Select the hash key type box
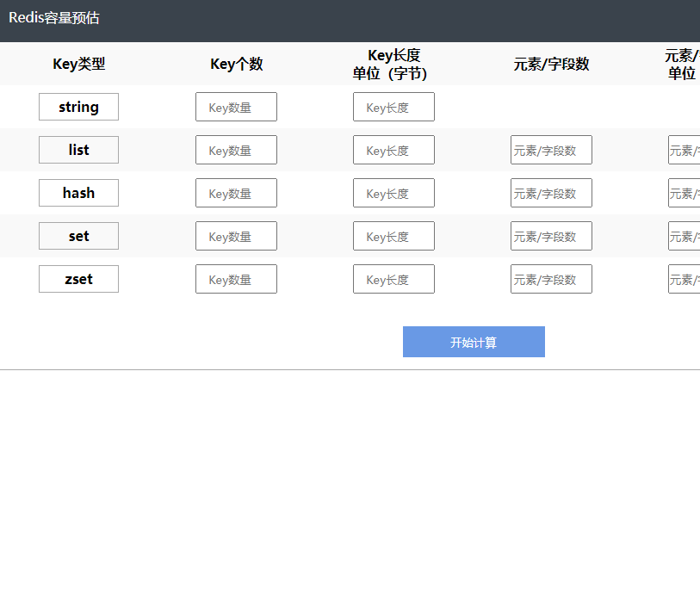 click(x=78, y=193)
